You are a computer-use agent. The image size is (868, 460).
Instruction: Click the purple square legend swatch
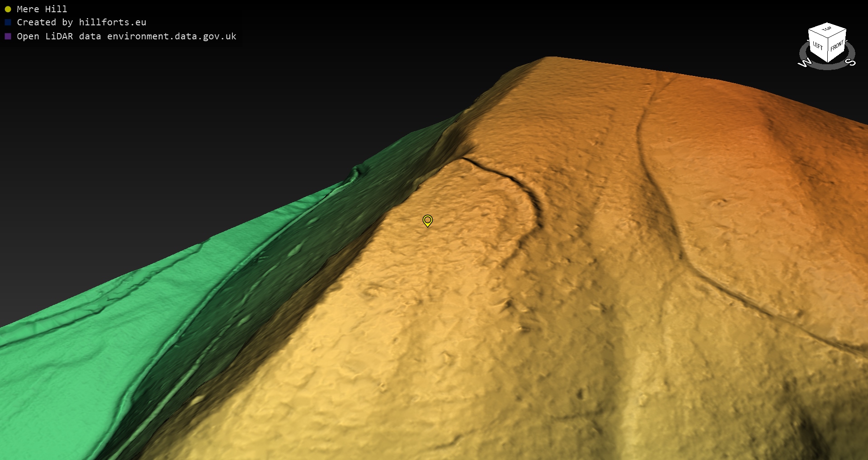[8, 36]
